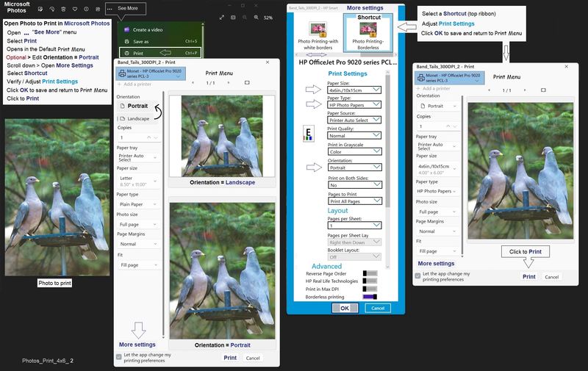588x371 pixels.
Task: Open More settings link in 4x6in dialog
Action: click(x=436, y=264)
